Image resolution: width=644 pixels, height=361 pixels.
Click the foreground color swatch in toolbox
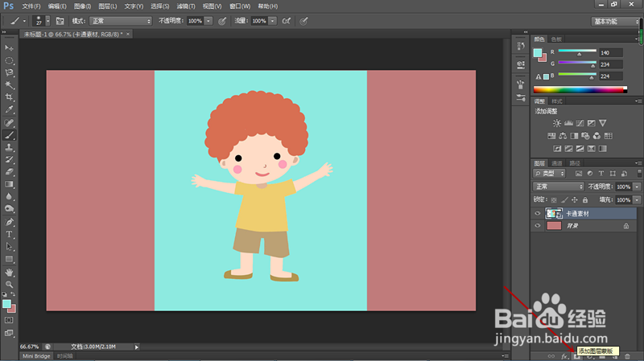point(6,304)
